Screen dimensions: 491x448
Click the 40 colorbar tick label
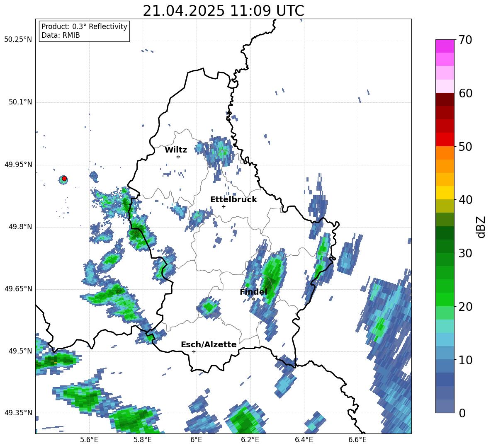pos(465,200)
